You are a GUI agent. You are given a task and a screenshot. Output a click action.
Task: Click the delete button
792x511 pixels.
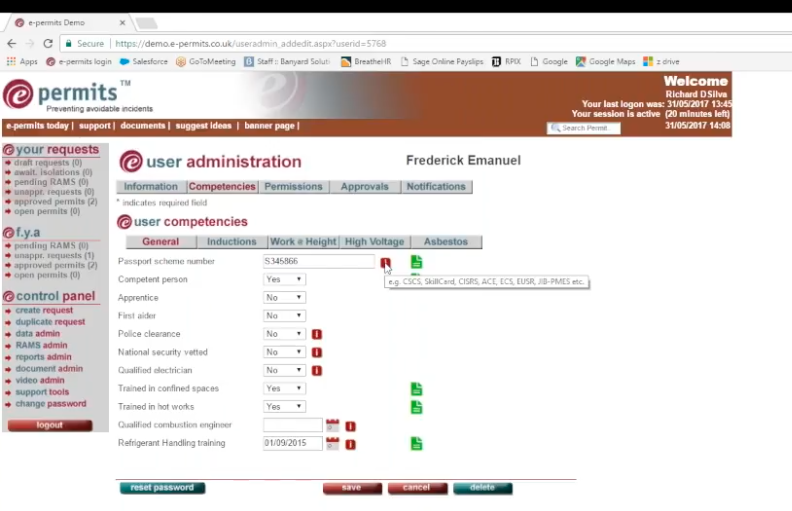click(482, 488)
